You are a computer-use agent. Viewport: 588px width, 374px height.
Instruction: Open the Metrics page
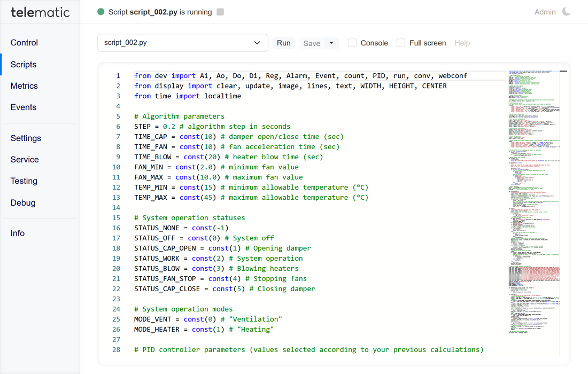(x=24, y=85)
